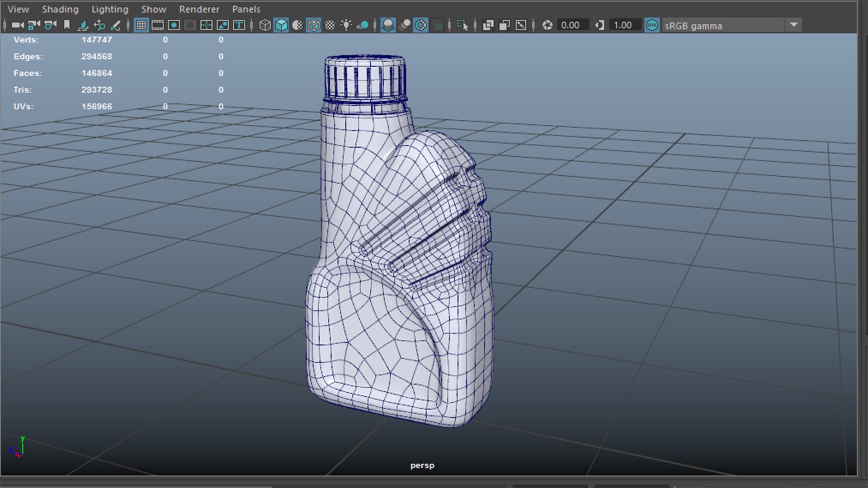Click the Gamma reset icon

[x=600, y=25]
